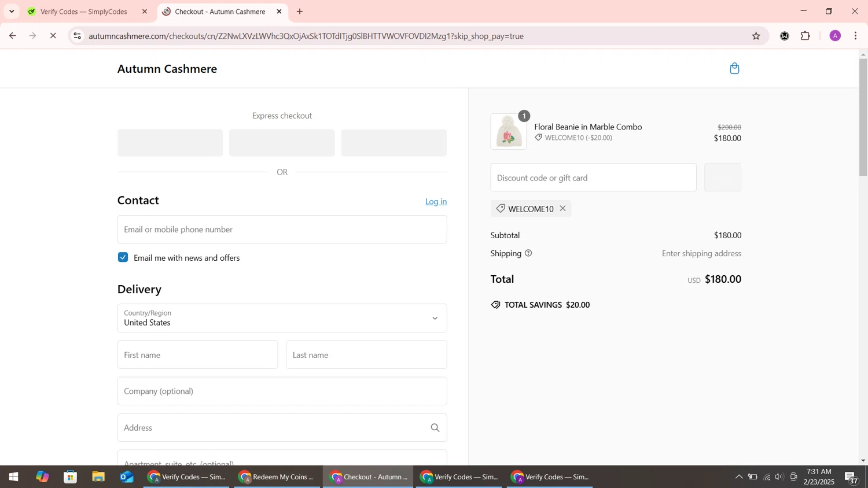Open Outlook from the taskbar
Screen dimensions: 868x488
coord(127,477)
